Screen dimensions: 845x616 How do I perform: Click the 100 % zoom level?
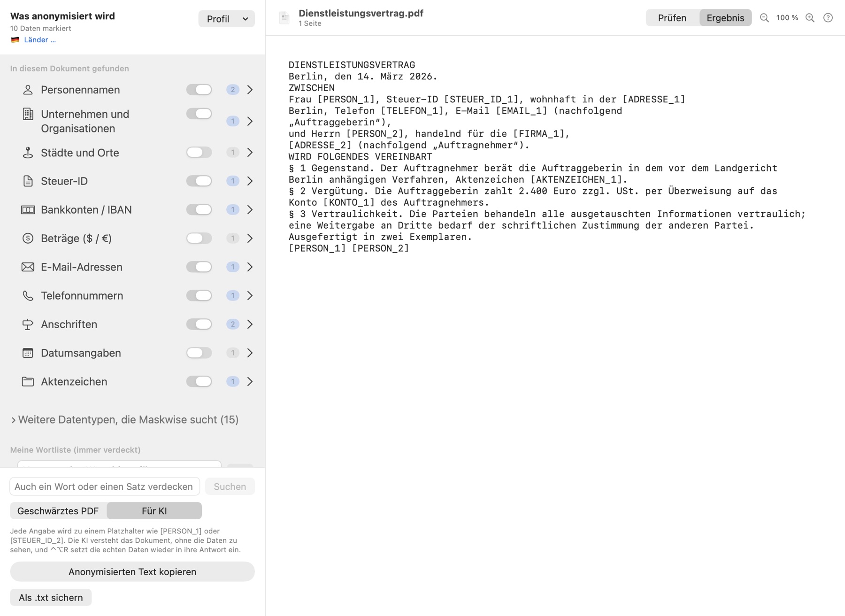pos(787,18)
